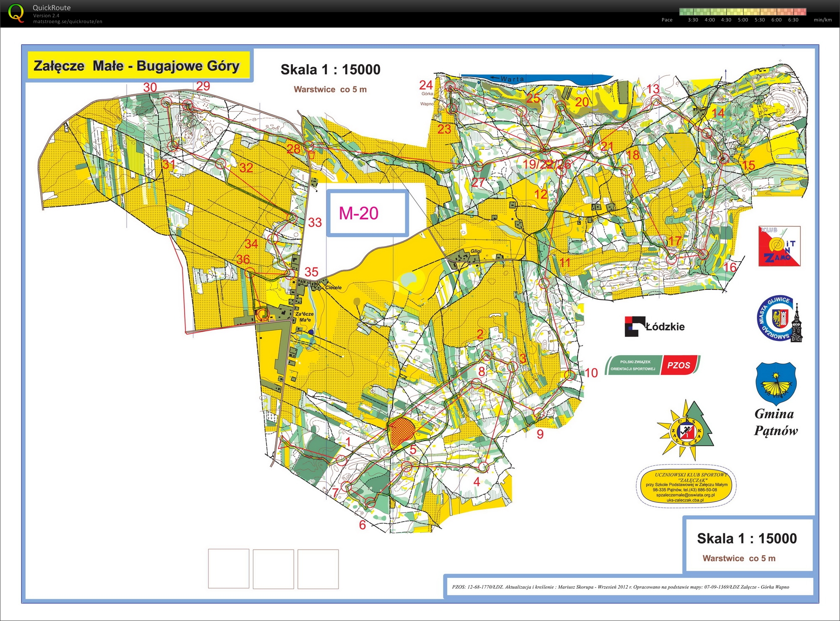Click the first empty square box below the map
Viewport: 840px width, 621px height.
[229, 569]
